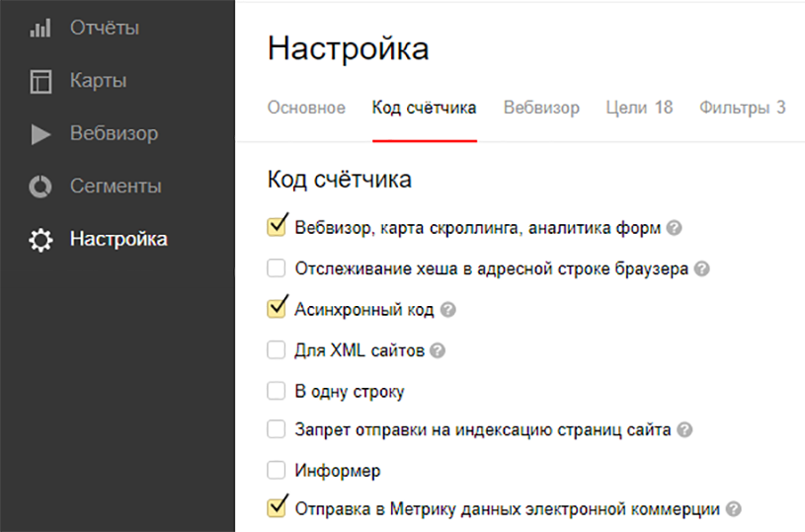Click the В одну строку label
Image resolution: width=805 pixels, height=532 pixels.
(x=349, y=392)
